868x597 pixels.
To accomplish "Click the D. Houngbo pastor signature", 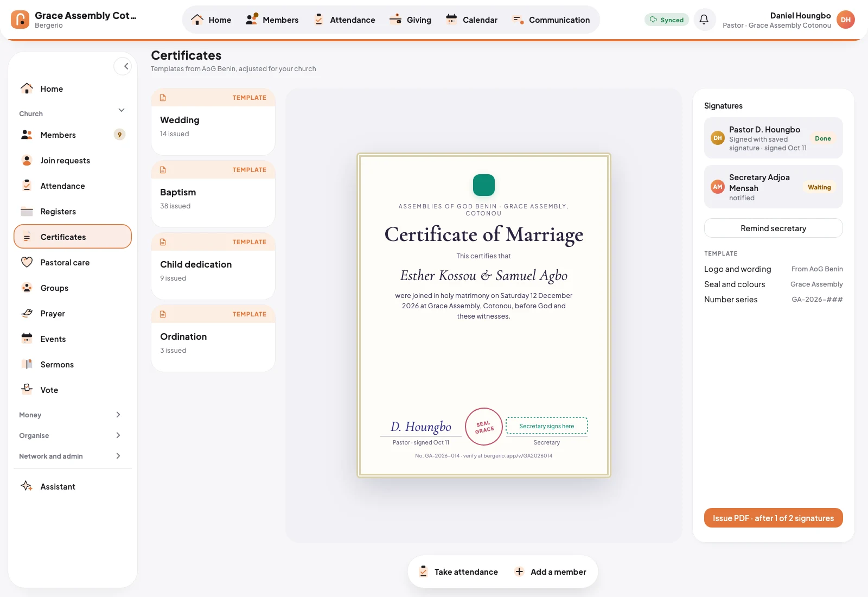I will click(421, 427).
